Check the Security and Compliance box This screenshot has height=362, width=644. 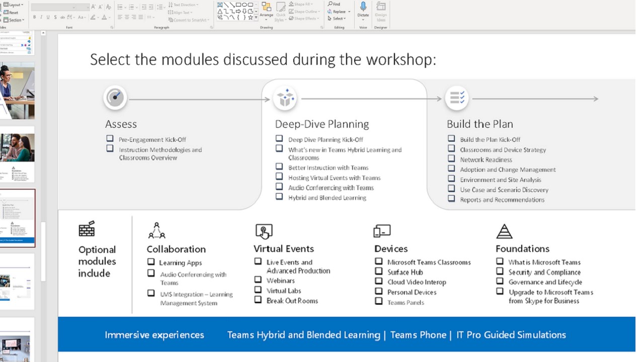point(500,271)
